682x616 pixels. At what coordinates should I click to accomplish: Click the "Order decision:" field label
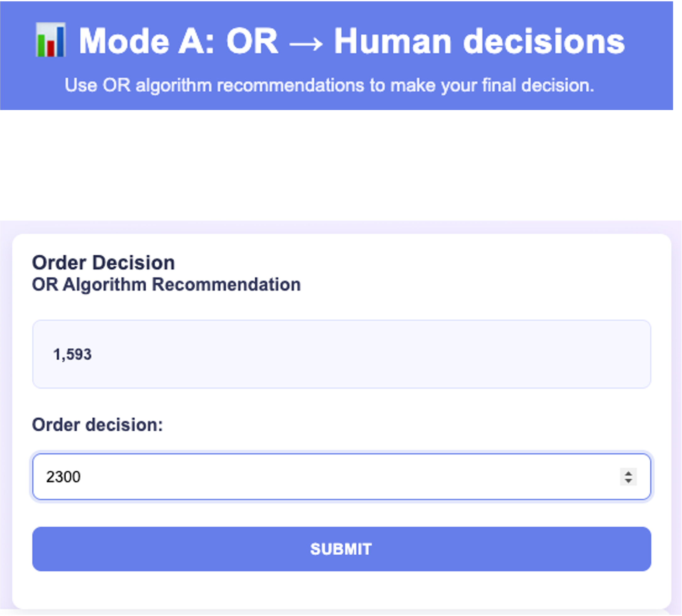pyautogui.click(x=97, y=424)
